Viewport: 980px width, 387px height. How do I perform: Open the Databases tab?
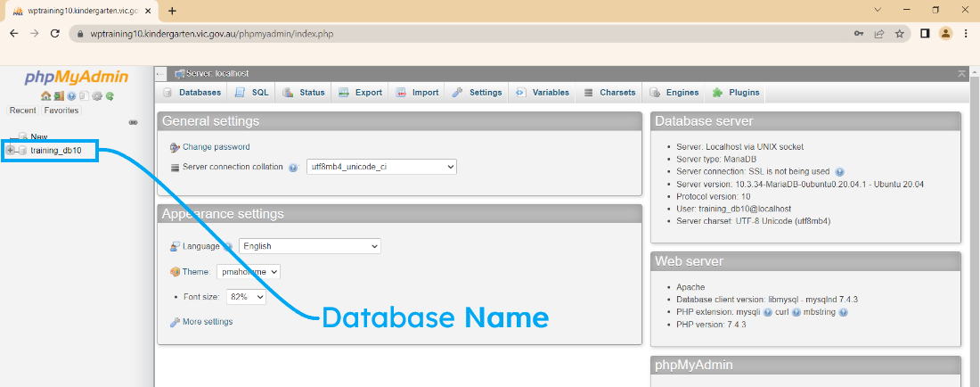pyautogui.click(x=192, y=93)
